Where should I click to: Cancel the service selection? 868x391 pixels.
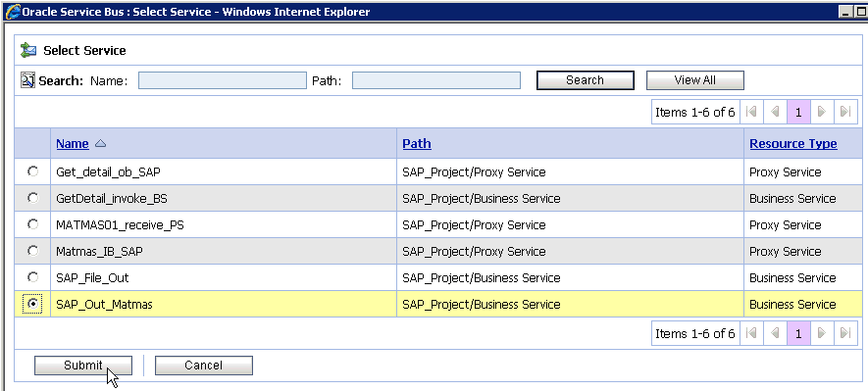[204, 366]
